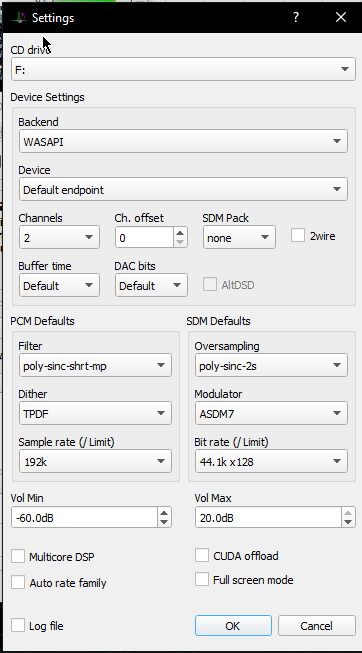The image size is (362, 653).
Task: Toggle the AltDSD checkbox
Action: click(210, 285)
